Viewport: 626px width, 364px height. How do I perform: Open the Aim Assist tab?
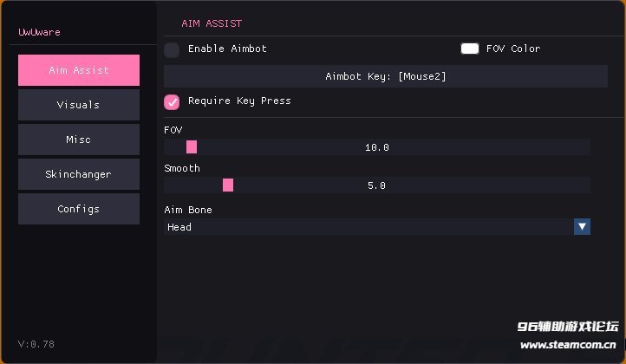click(78, 70)
